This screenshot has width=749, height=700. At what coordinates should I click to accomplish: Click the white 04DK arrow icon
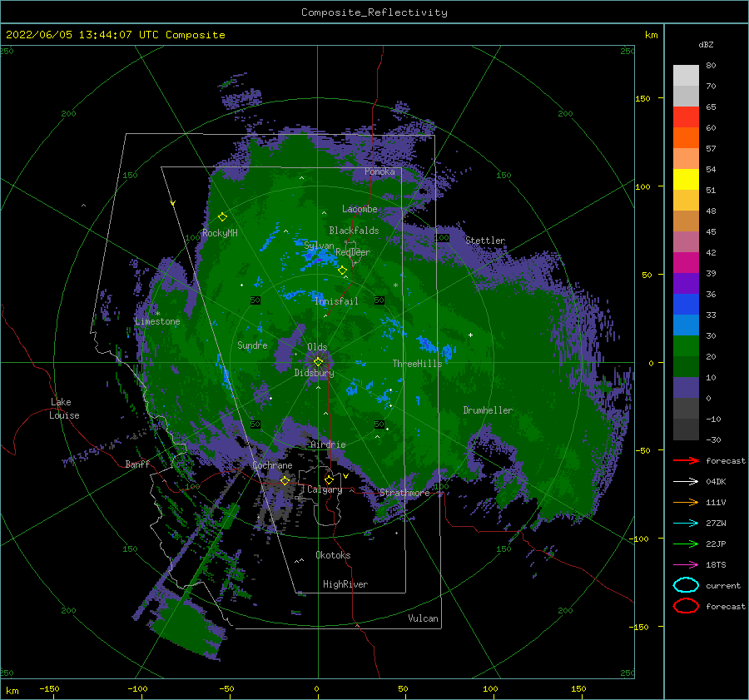tap(686, 481)
